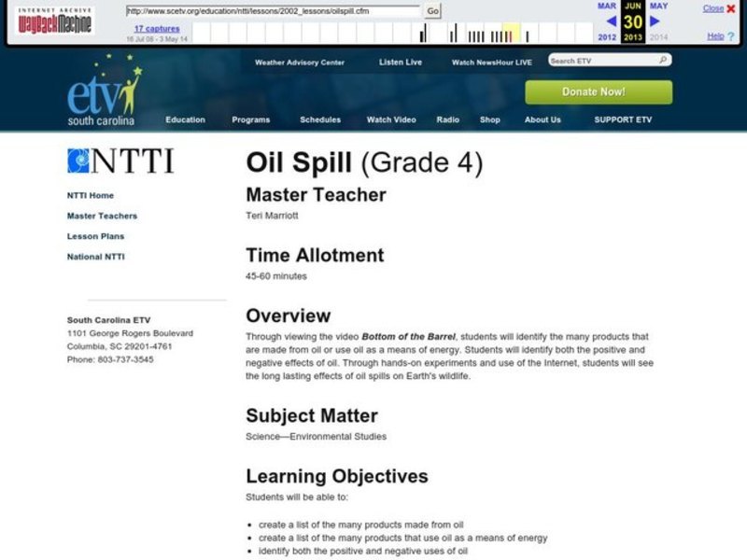The image size is (747, 560).
Task: Go to next capture using MAY arrow
Action: pos(654,21)
